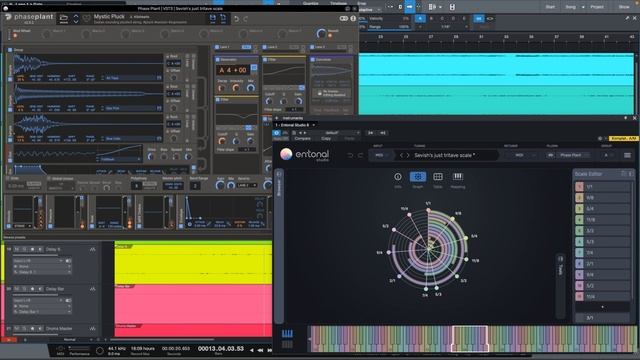Save the Phase Plant preset
Screen dimensions: 640x360
tap(213, 18)
